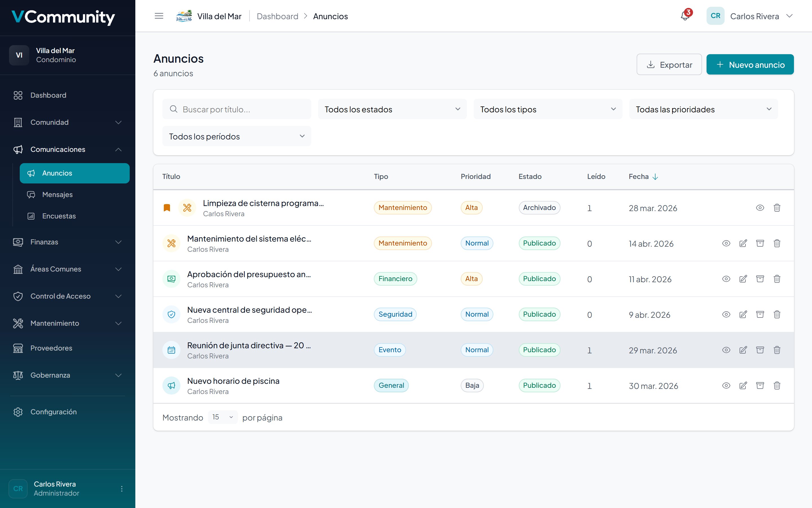Sort by the Título column header
Viewport: 812px width, 508px height.
point(171,177)
